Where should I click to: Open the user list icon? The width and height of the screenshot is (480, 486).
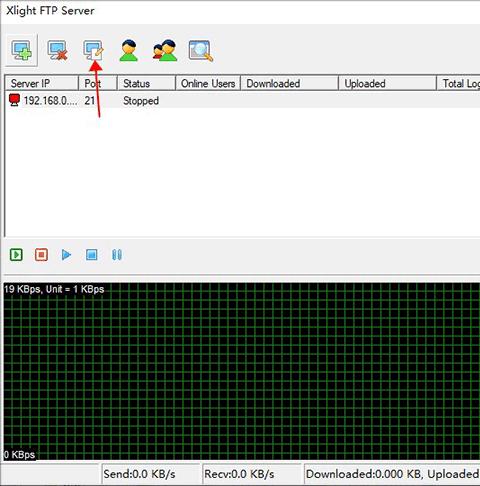[x=129, y=50]
